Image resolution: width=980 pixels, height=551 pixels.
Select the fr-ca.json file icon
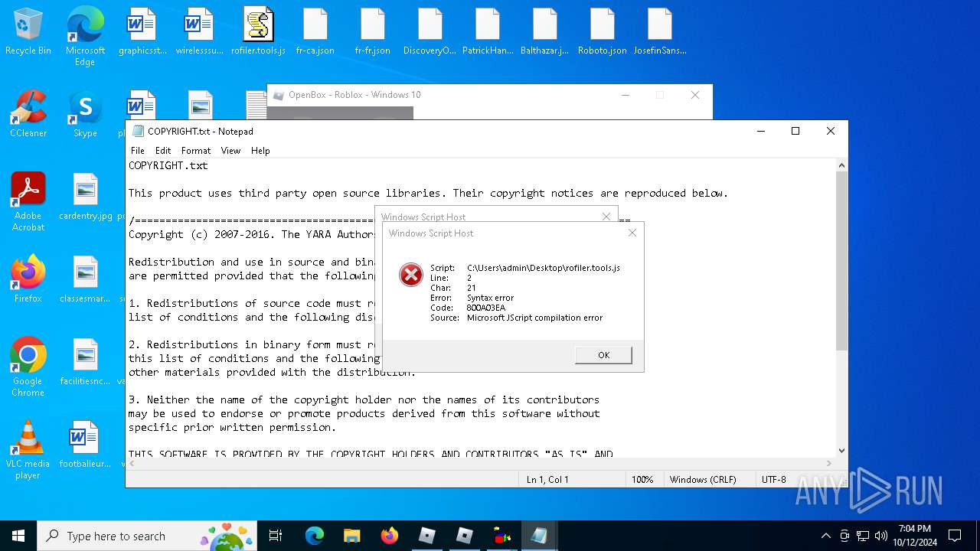point(315,32)
